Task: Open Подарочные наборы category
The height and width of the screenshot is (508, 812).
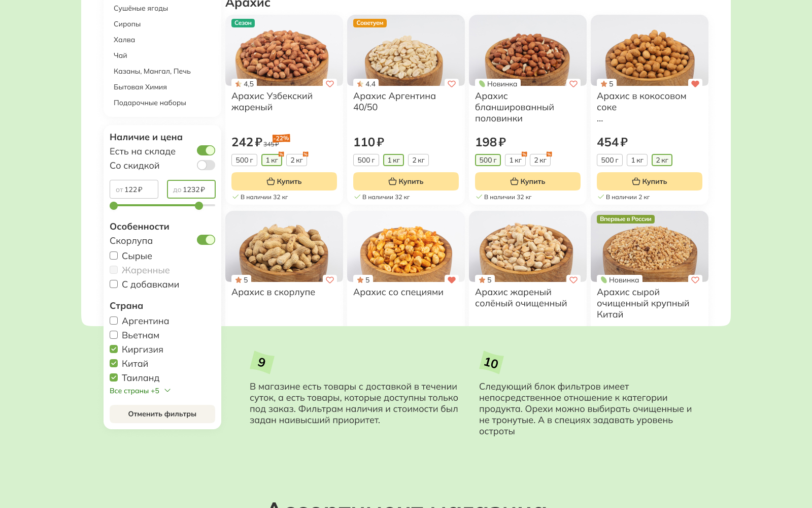Action: pos(150,103)
